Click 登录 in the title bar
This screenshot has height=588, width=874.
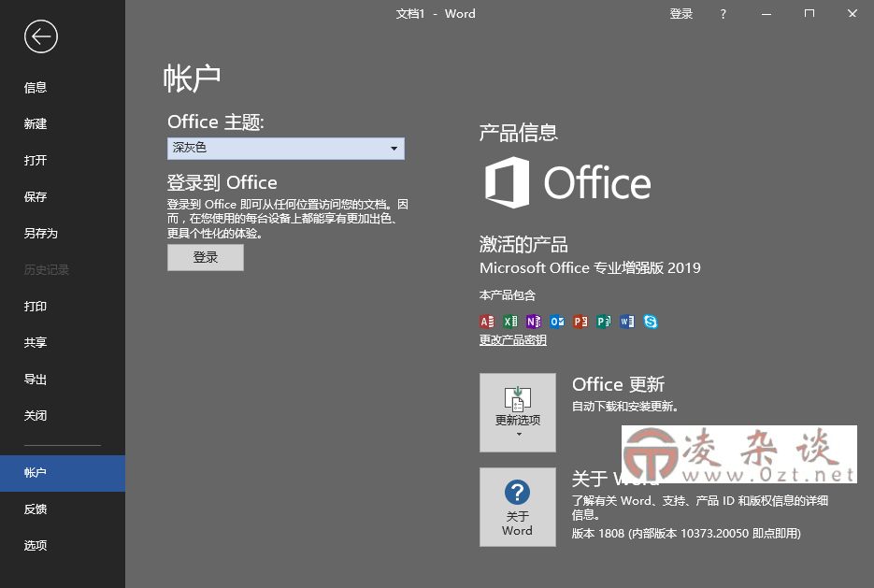(x=681, y=14)
